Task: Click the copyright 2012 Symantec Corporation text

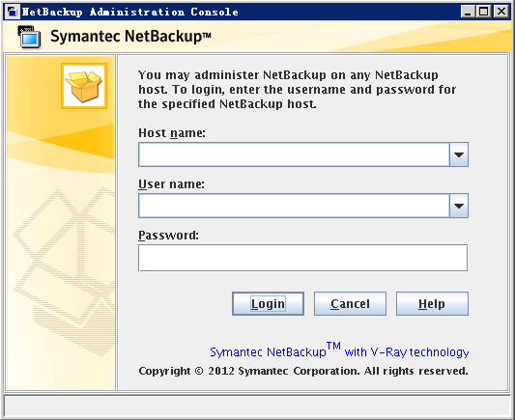Action: click(303, 371)
